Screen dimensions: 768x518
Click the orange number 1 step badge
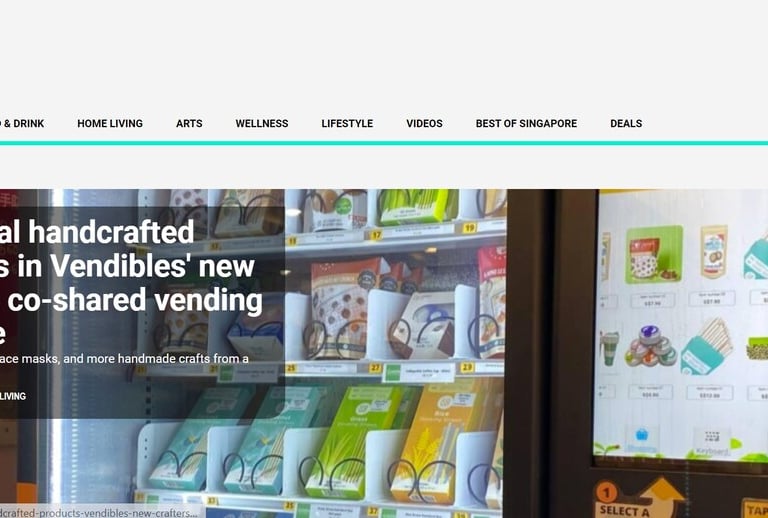(606, 492)
